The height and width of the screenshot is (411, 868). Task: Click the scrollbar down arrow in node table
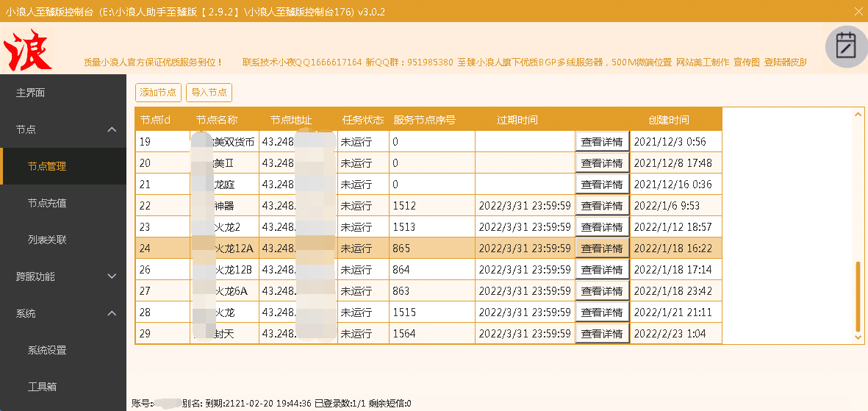click(x=858, y=337)
